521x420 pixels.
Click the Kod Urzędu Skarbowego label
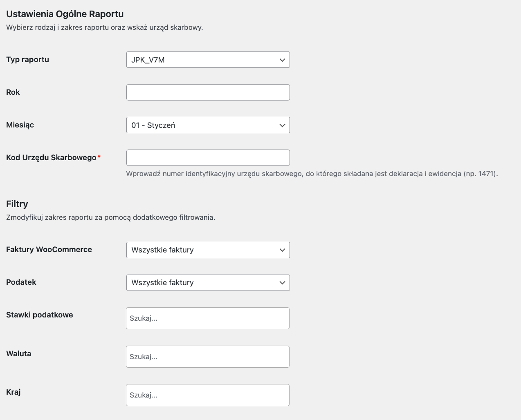click(x=51, y=158)
